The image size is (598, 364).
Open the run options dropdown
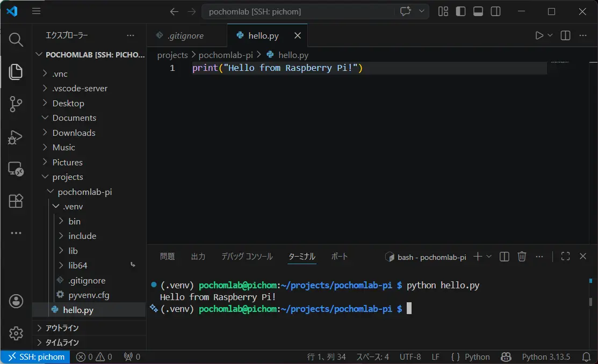pos(550,35)
